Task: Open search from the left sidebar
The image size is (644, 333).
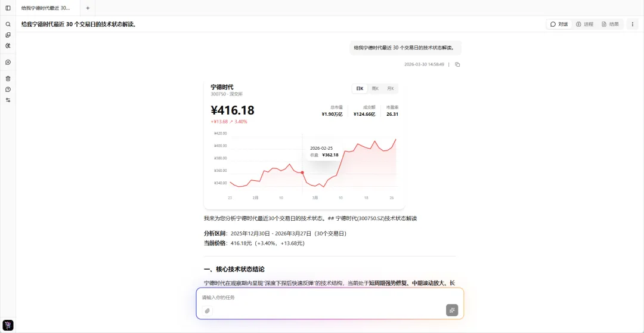Action: (x=8, y=24)
